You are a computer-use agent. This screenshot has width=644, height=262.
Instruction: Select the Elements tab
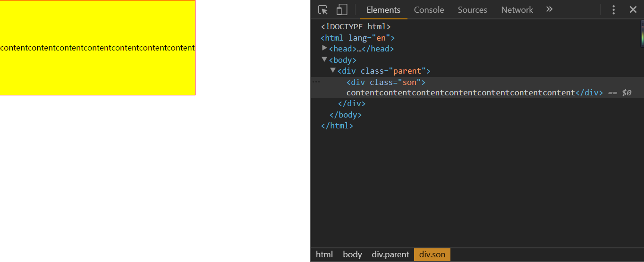pos(383,10)
